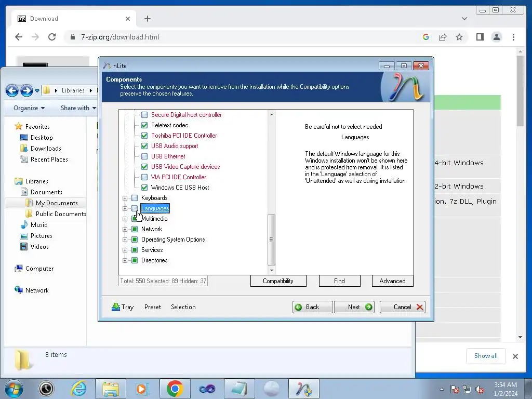
Task: Toggle the Services category checkbox
Action: 135,250
